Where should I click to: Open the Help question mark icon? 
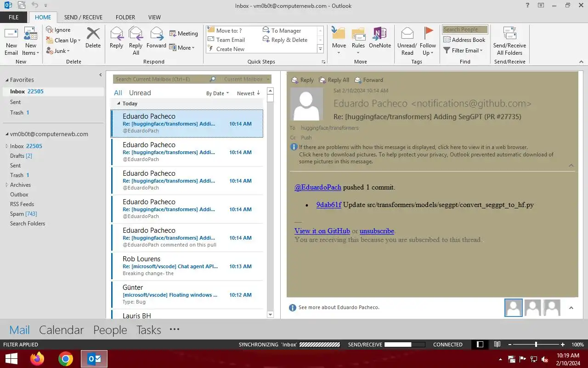tap(527, 6)
